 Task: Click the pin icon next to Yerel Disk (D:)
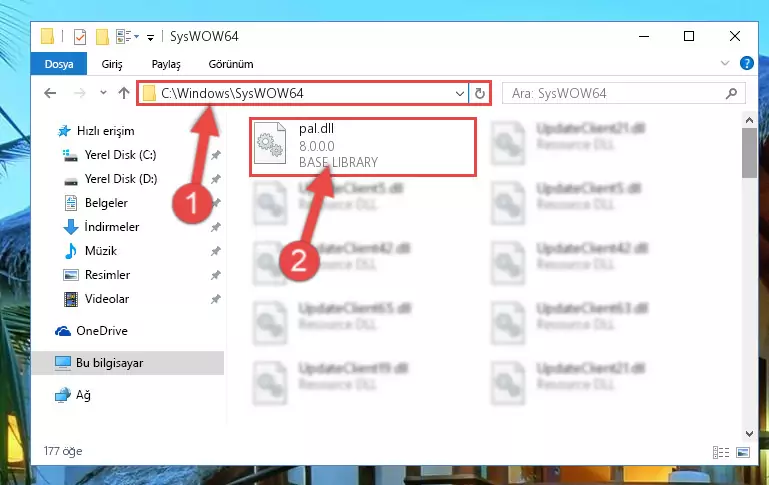[215, 179]
